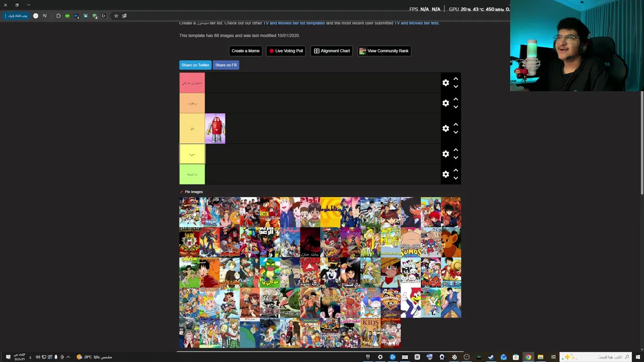This screenshot has height=362, width=644.
Task: Move the robot tier row down
Action: click(x=456, y=132)
